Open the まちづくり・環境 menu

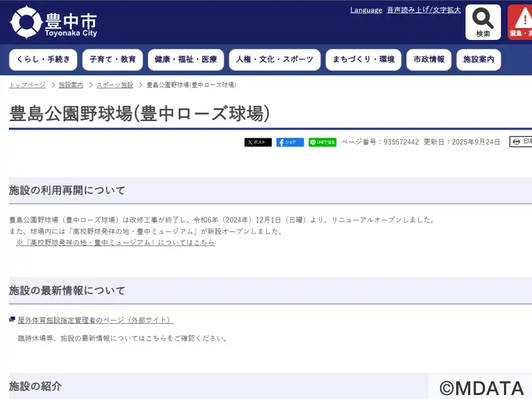coord(363,60)
